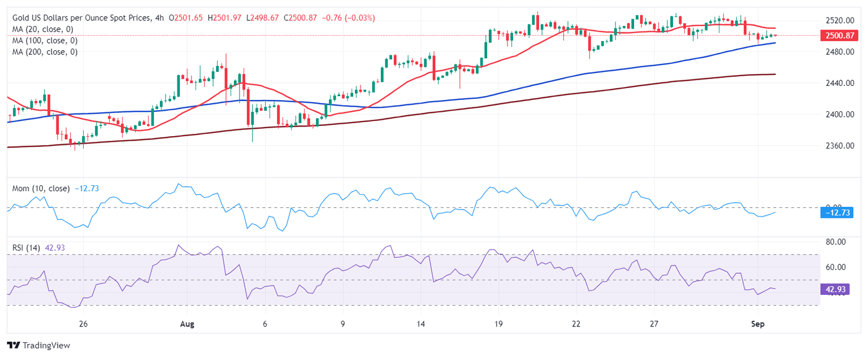Image resolution: width=868 pixels, height=357 pixels.
Task: Click the 4h timeframe text in header
Action: pos(159,18)
